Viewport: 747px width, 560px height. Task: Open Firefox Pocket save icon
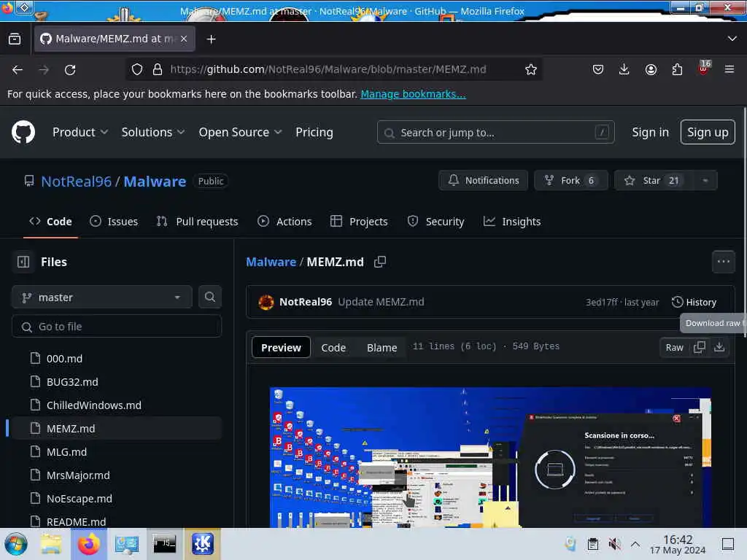tap(598, 69)
